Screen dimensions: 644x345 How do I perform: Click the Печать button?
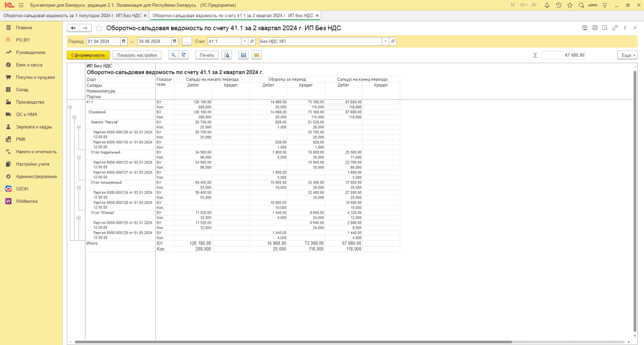(x=207, y=55)
